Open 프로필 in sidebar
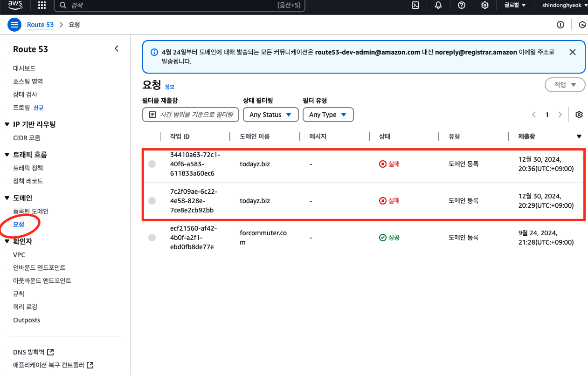Image resolution: width=588 pixels, height=375 pixels. point(21,108)
